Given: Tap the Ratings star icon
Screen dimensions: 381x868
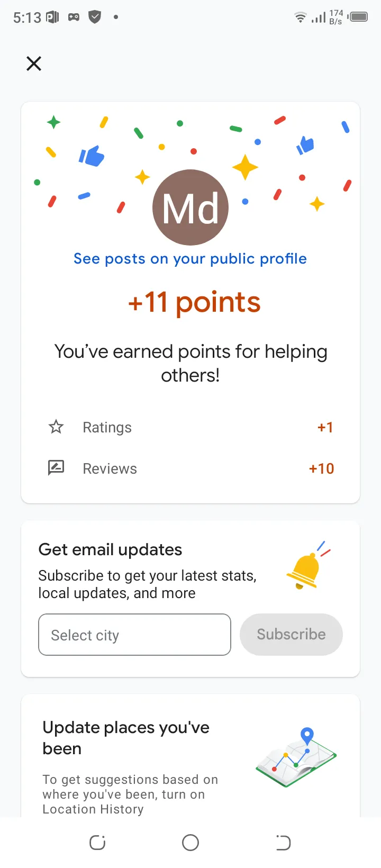Looking at the screenshot, I should 56,427.
